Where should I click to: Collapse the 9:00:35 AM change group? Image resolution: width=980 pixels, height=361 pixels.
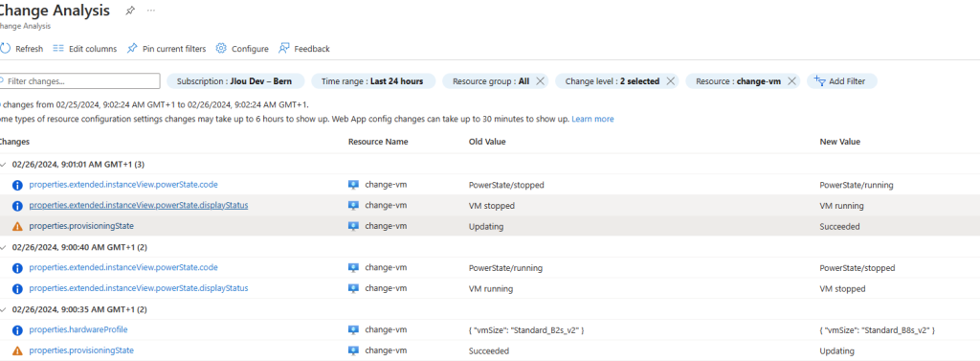[5, 309]
